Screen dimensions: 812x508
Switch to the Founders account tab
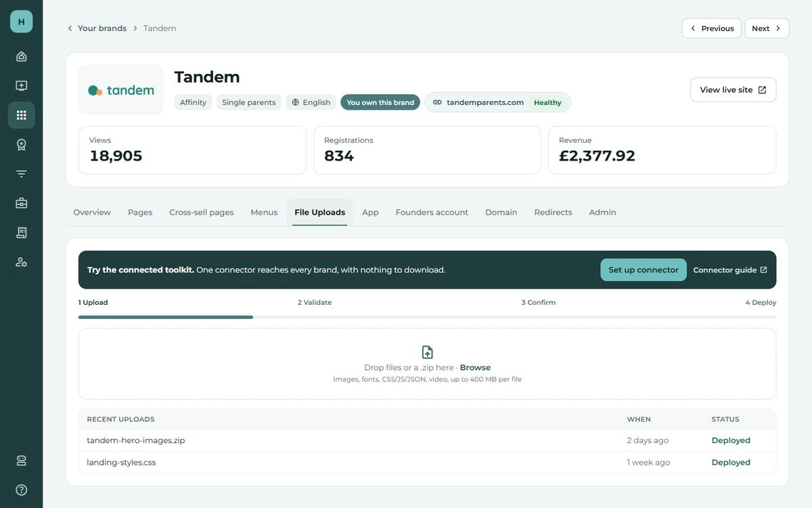point(432,212)
